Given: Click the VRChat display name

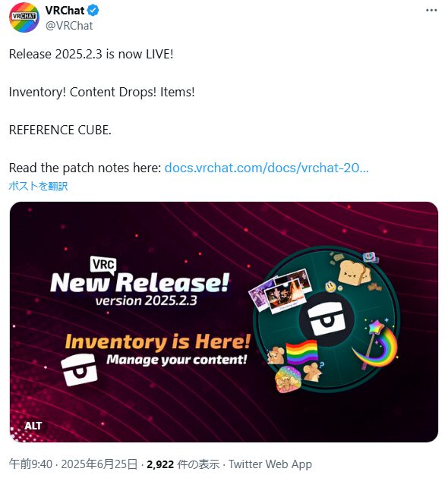Looking at the screenshot, I should coord(65,11).
